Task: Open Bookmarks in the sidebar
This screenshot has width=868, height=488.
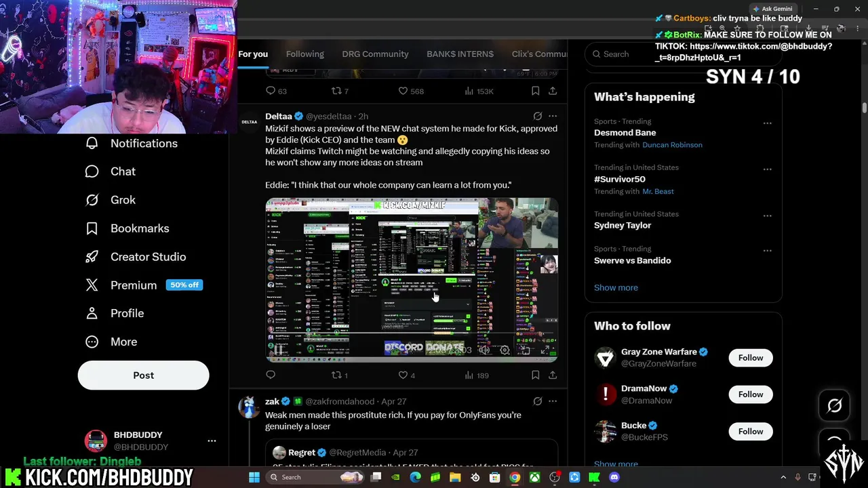Action: 127,228
